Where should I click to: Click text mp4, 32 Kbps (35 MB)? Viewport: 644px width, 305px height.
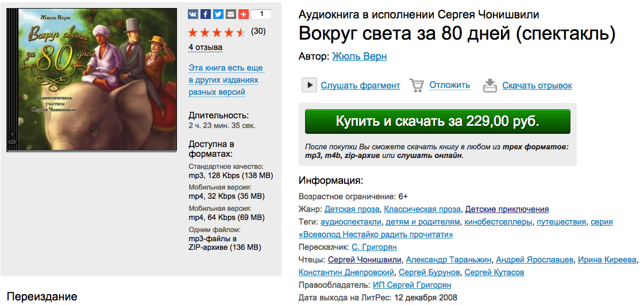point(226,195)
